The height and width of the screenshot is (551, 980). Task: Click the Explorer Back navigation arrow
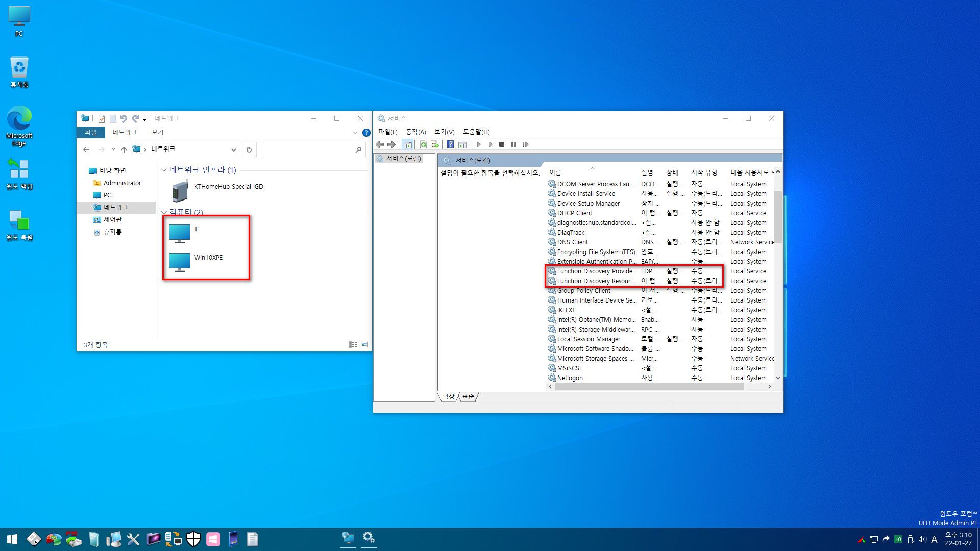point(86,149)
